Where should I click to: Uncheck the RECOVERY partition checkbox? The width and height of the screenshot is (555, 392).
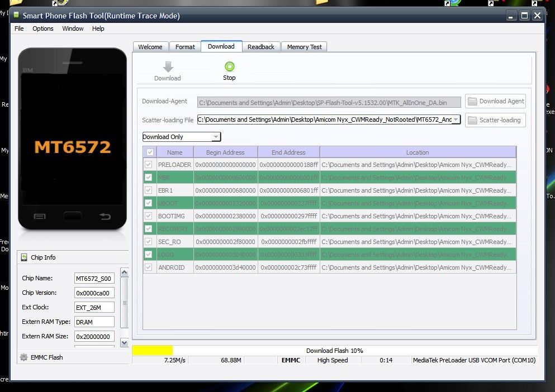point(149,229)
